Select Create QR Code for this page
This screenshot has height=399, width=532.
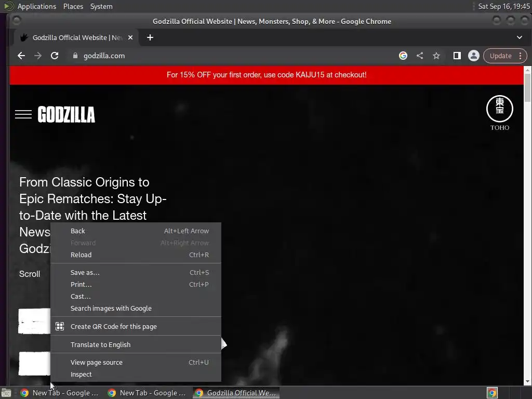pos(136,326)
